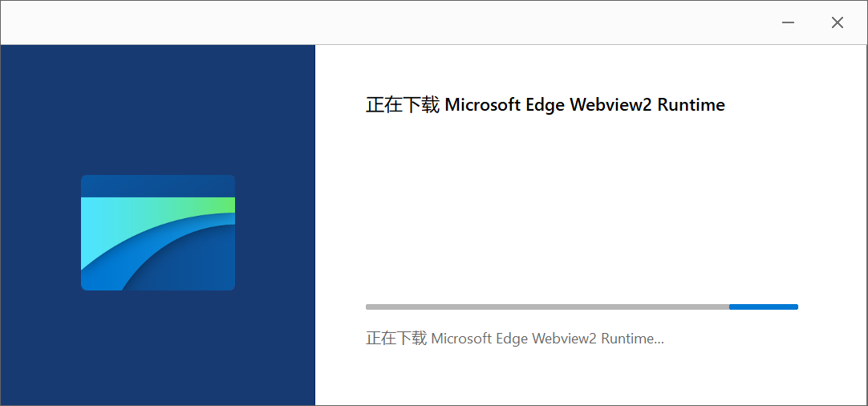
Task: Click the bold heading "正在下载 Microsoft Edge Webview2 Runtime"
Action: click(545, 105)
